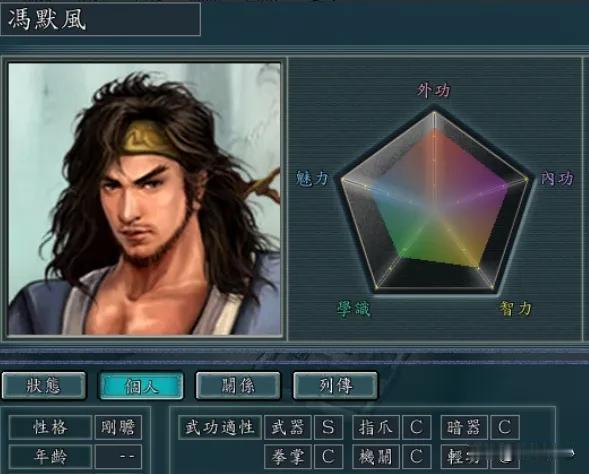Viewport: 589px width, 474px height.
Task: Click the 智力 label on radar chart
Action: pyautogui.click(x=515, y=309)
